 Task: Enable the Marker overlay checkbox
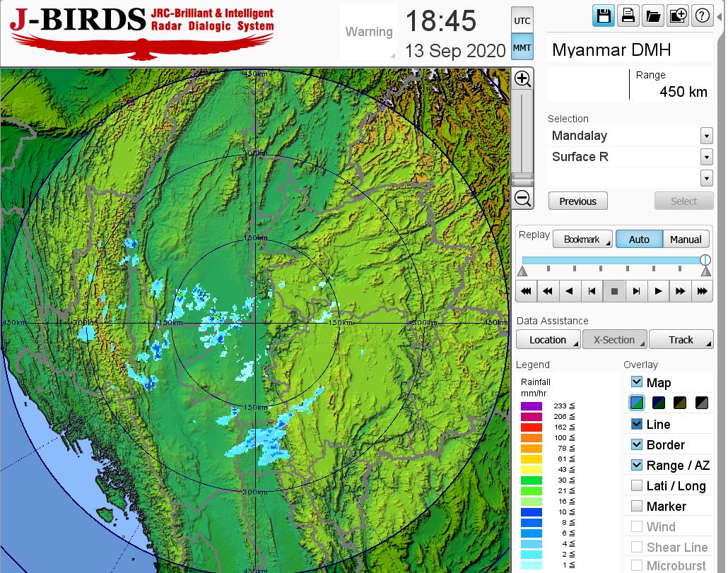coord(637,506)
